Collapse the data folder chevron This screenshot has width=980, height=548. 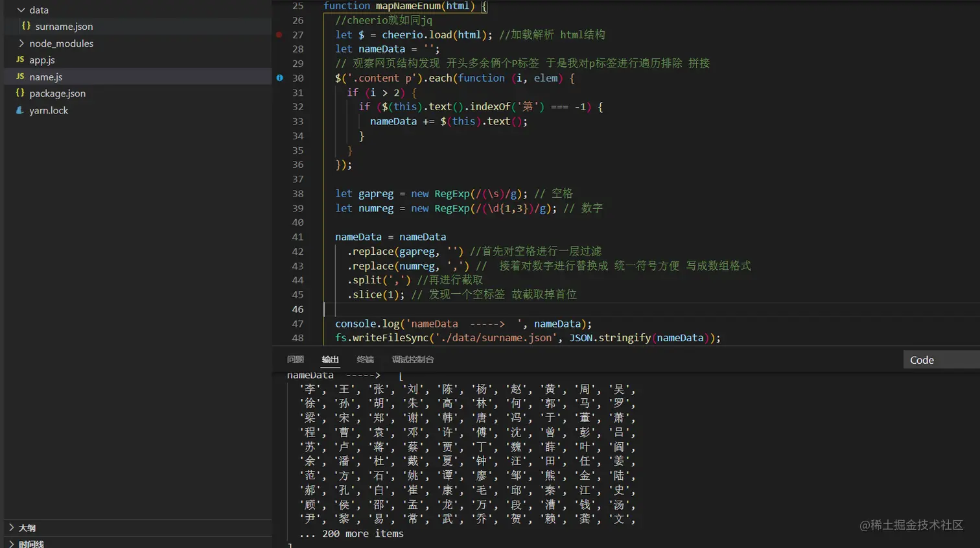(21, 10)
